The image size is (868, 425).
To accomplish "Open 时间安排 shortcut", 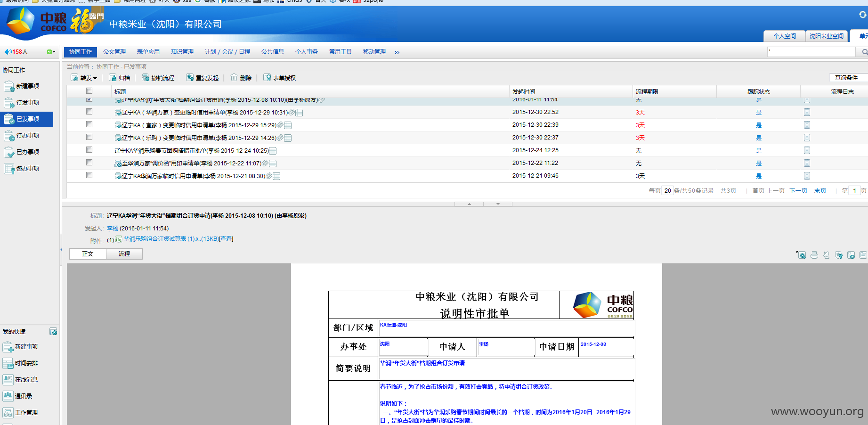I will pyautogui.click(x=20, y=363).
